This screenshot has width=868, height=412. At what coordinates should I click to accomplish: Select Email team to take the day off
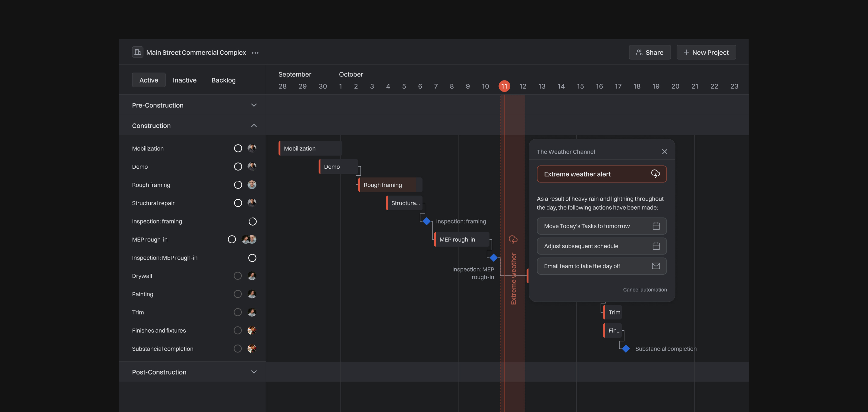[x=602, y=266]
